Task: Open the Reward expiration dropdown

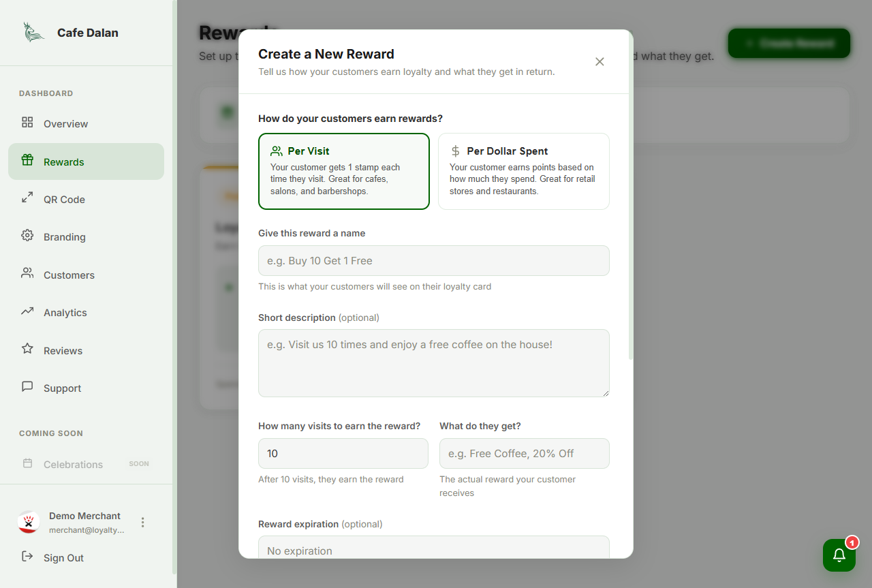Action: (433, 550)
